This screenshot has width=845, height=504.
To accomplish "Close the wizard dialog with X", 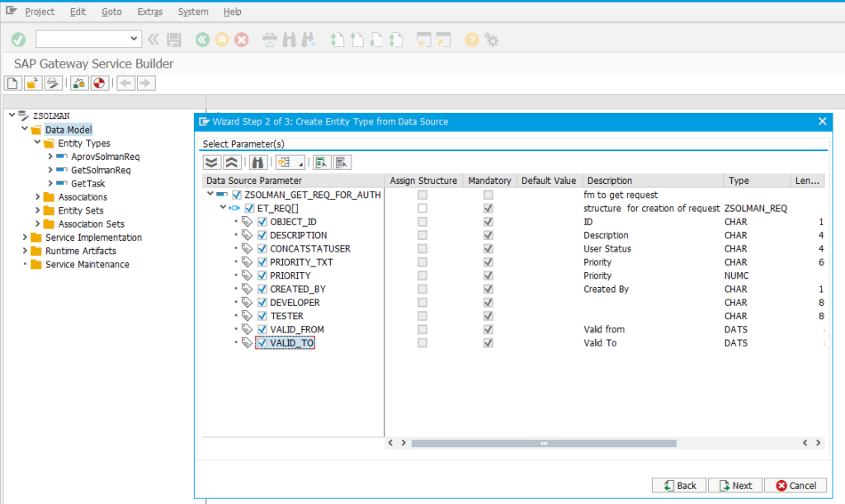I will click(823, 121).
